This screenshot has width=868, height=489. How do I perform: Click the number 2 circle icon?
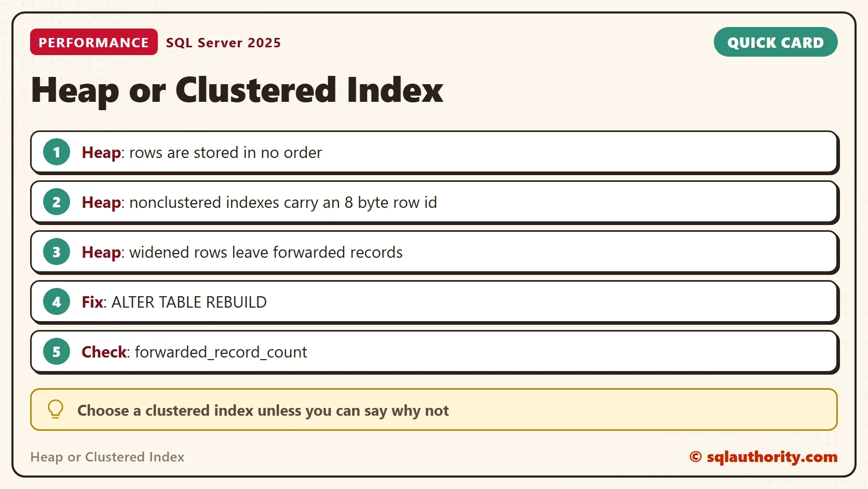57,202
